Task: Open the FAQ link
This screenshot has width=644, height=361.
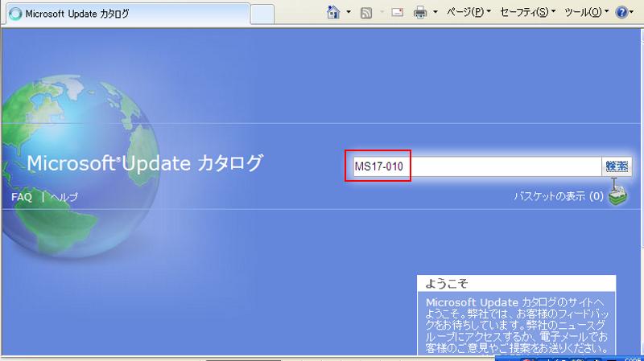Action: click(22, 197)
